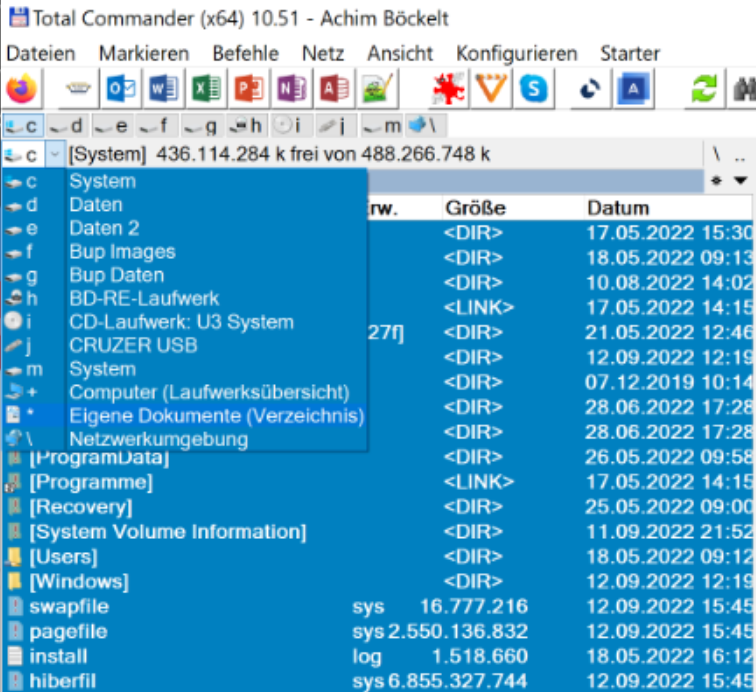
Task: Switch to drive d button in drive bar
Action: point(67,126)
